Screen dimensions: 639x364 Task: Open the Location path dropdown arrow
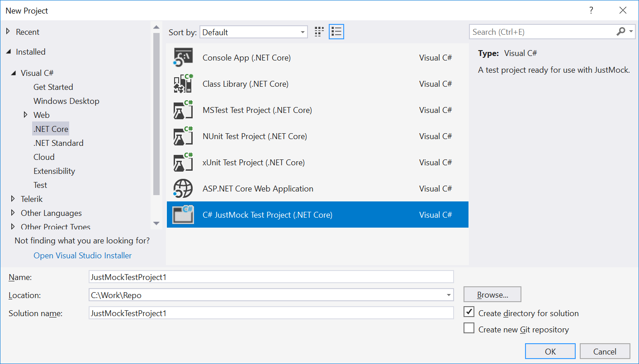[x=448, y=295]
